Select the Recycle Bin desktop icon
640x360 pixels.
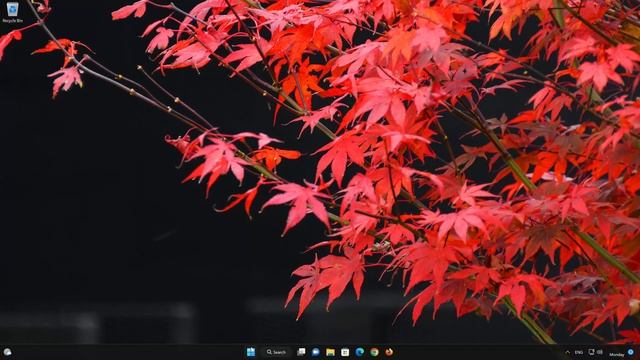(x=13, y=12)
